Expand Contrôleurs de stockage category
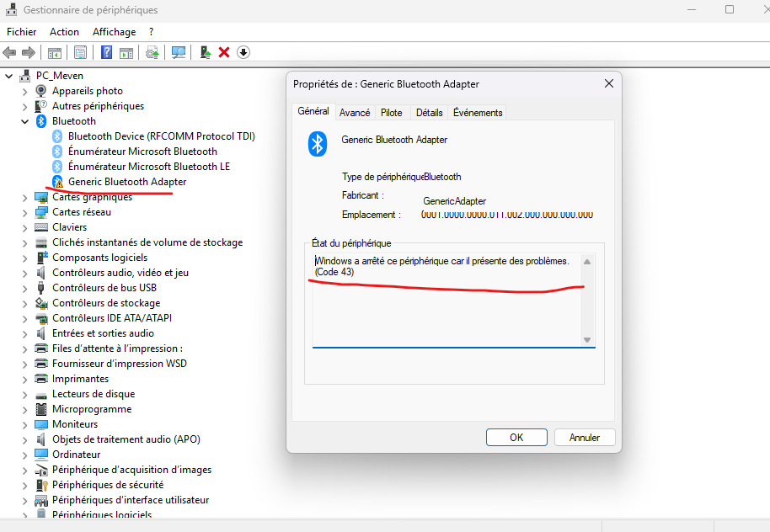The height and width of the screenshot is (532, 770). pos(25,304)
